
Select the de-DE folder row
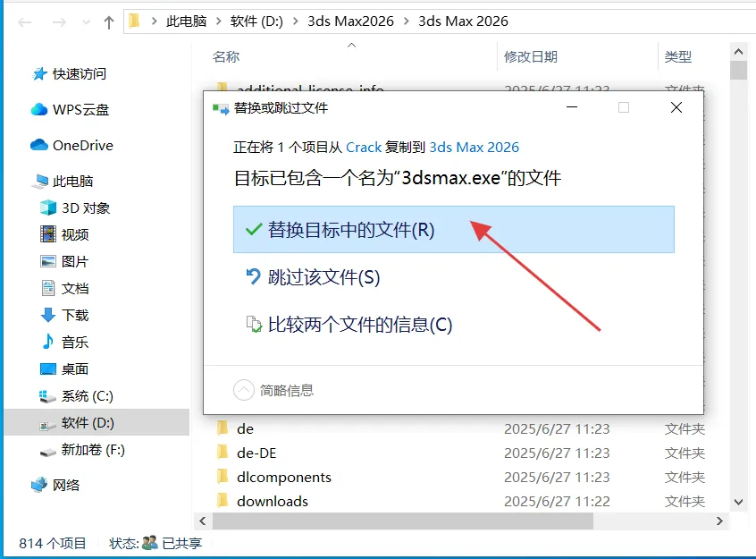click(460, 453)
